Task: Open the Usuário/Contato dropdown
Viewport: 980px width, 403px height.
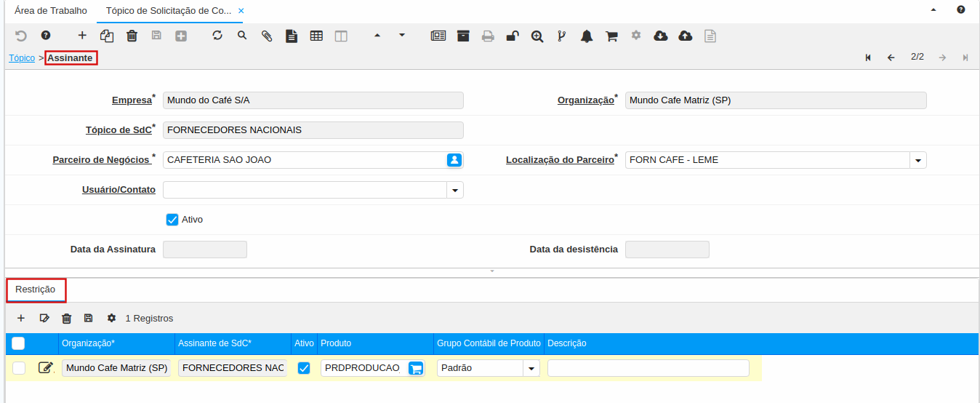Action: 454,190
